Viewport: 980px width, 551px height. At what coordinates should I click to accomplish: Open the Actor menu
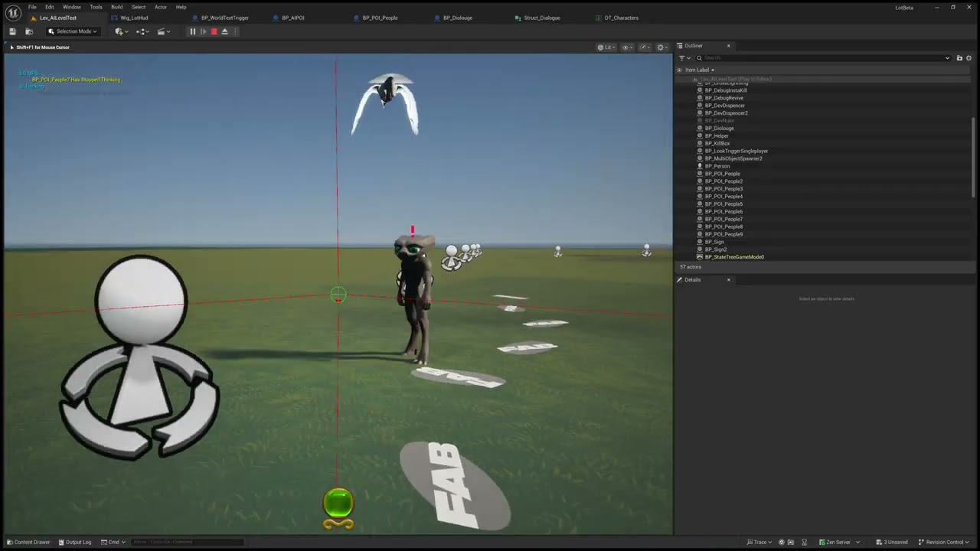point(161,7)
